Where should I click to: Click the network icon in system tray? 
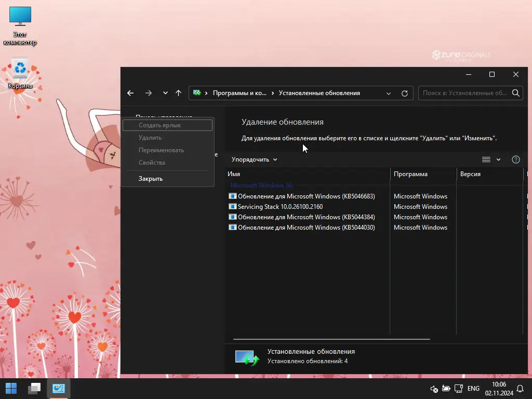point(458,389)
